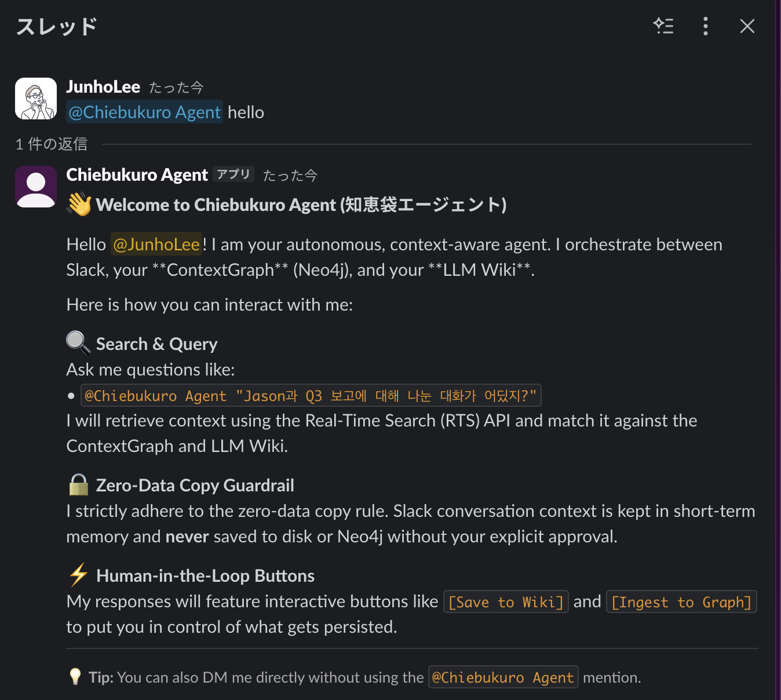The width and height of the screenshot is (781, 700).
Task: Click the アプリ badge next to Chiebukuro Agent
Action: [233, 174]
